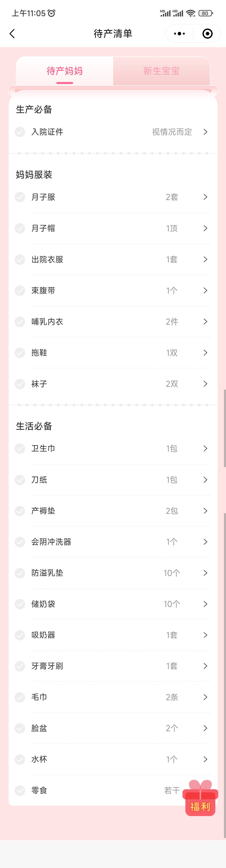
Task: Tap the 会阴冲洗器 item label
Action: click(51, 542)
